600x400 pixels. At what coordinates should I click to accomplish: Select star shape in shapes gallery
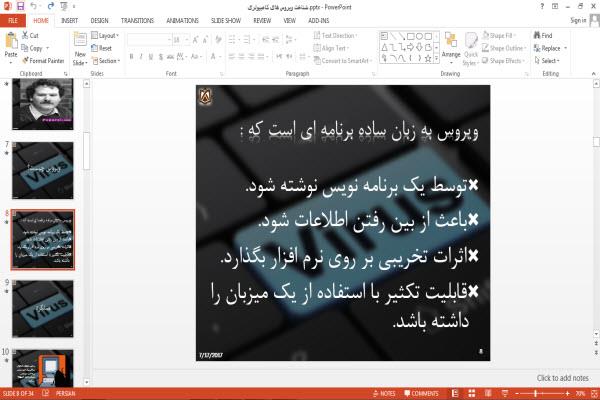428,58
